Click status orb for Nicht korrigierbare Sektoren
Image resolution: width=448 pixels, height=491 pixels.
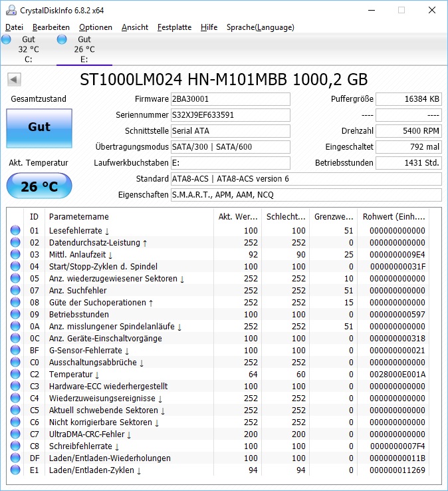pos(15,422)
